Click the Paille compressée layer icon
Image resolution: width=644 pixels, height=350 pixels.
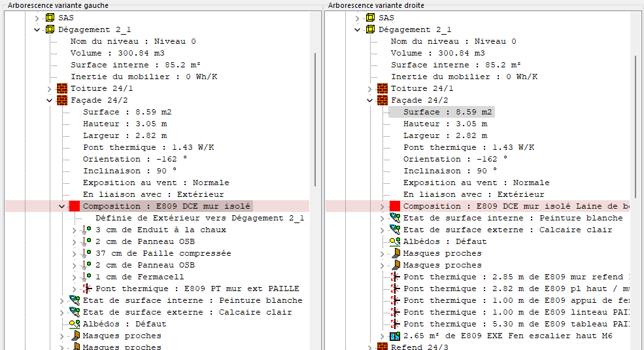click(87, 253)
